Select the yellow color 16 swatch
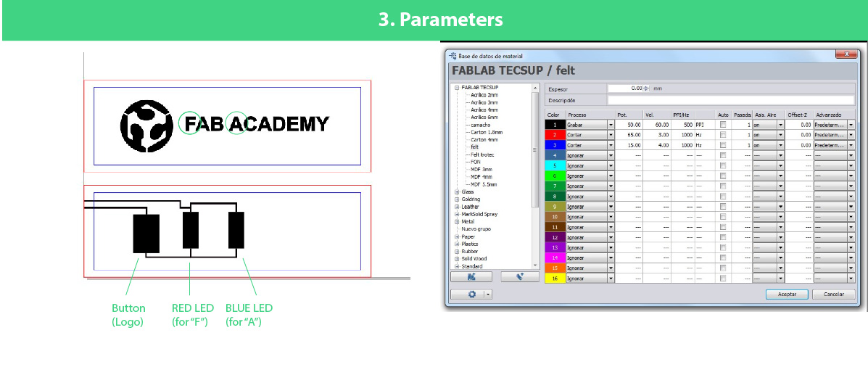Screen dimensions: 868x383 coord(555,279)
